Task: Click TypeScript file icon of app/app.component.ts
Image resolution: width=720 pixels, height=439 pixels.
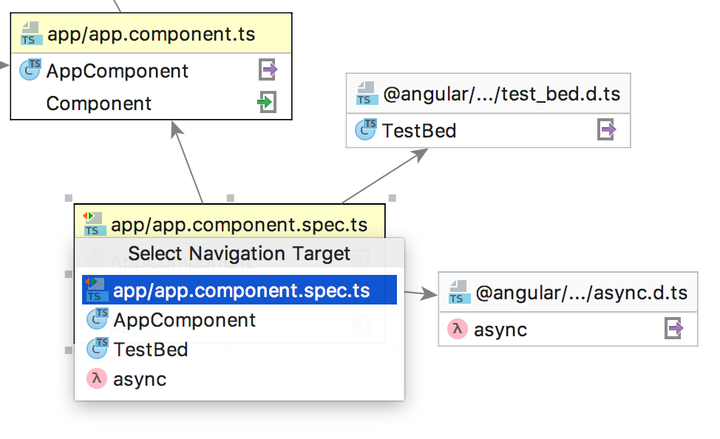Action: click(31, 35)
